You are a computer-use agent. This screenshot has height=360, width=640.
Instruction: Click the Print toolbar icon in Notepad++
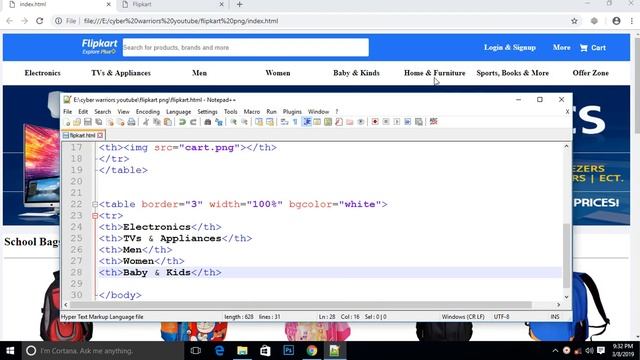(131, 122)
